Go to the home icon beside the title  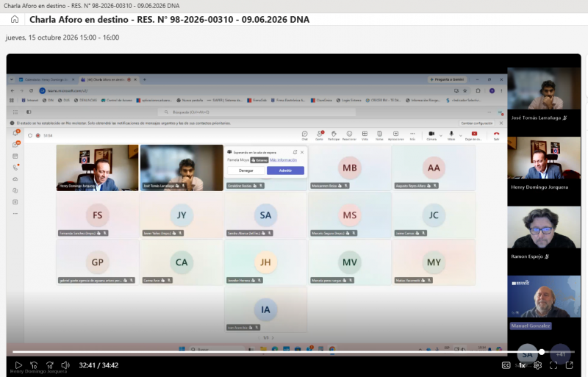click(15, 19)
